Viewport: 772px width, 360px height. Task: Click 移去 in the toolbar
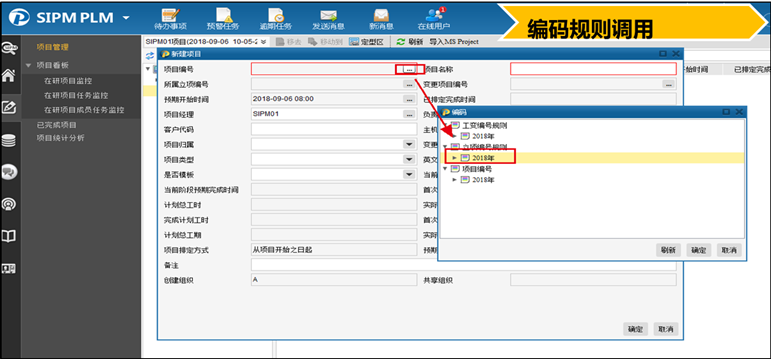tap(289, 42)
